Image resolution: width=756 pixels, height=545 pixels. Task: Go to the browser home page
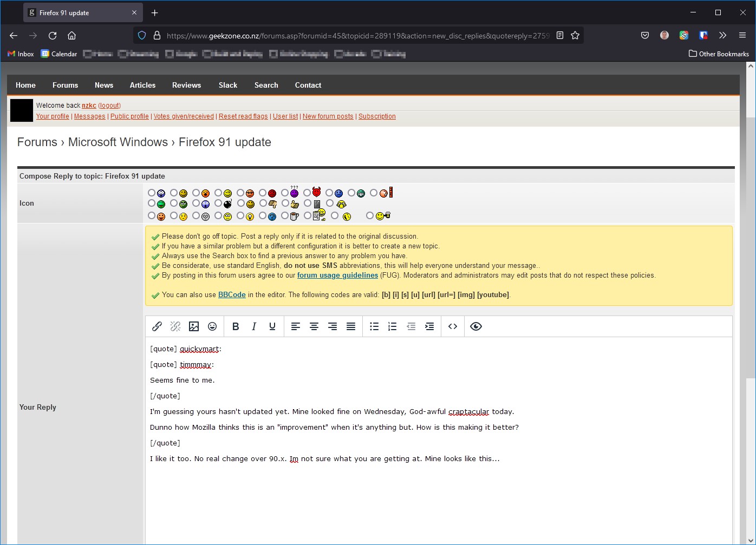pos(71,36)
